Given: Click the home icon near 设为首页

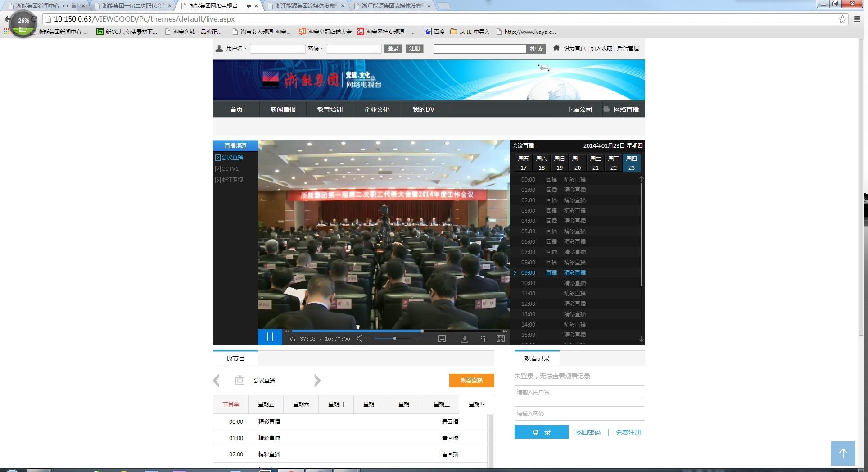Looking at the screenshot, I should click(556, 48).
